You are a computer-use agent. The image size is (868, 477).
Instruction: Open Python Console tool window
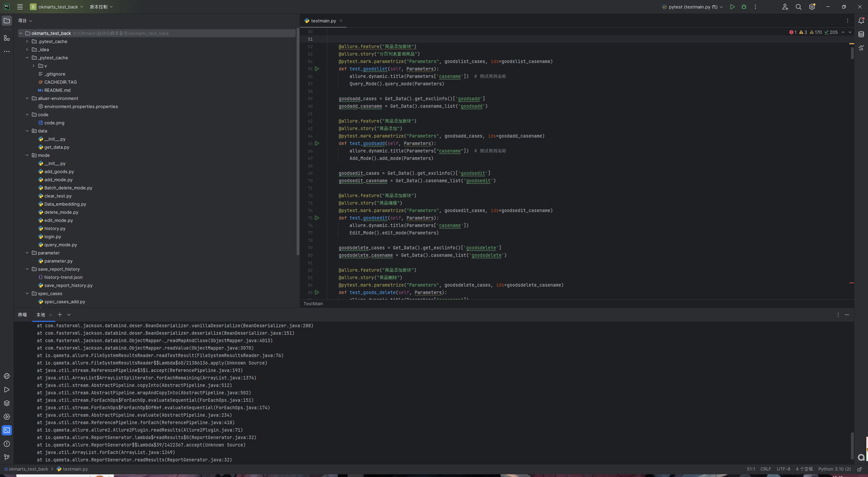pos(7,376)
